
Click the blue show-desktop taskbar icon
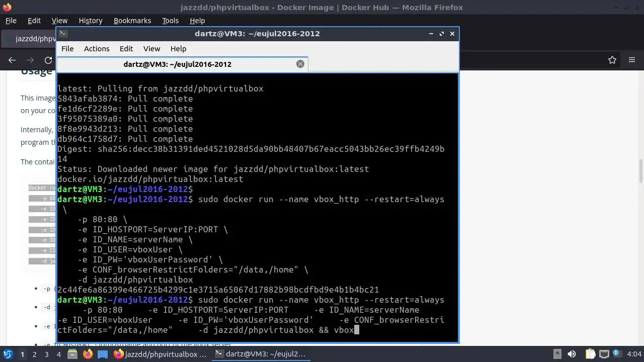point(103,354)
